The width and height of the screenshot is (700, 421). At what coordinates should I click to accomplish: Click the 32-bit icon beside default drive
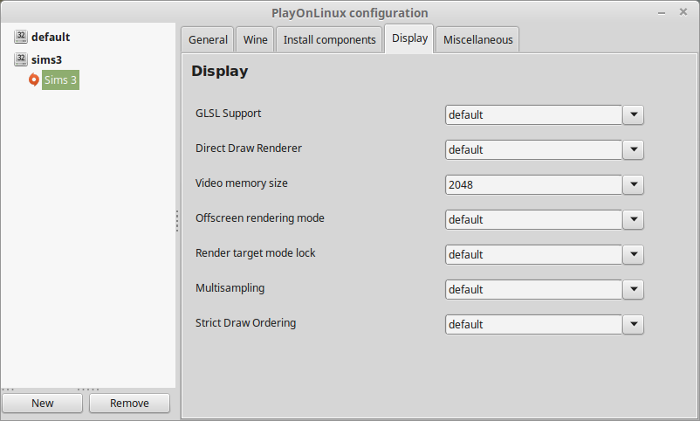(x=21, y=37)
